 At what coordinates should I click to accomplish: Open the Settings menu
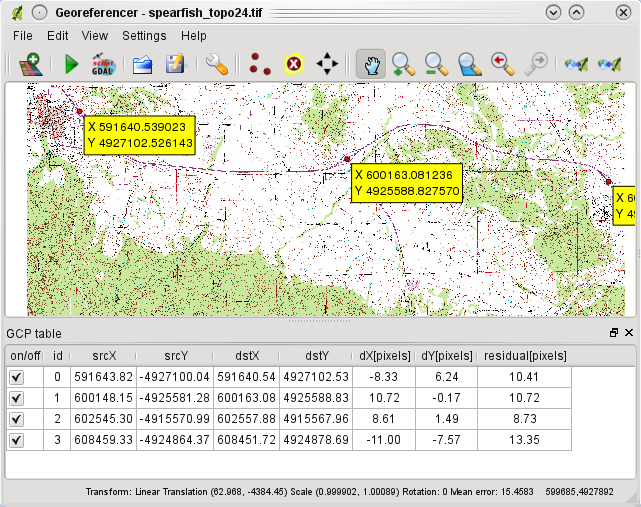(x=144, y=35)
